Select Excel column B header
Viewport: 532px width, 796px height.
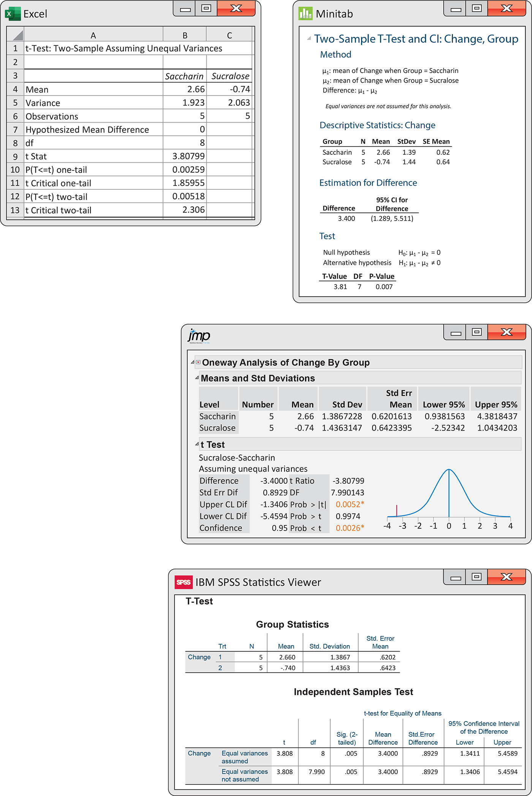click(x=185, y=35)
